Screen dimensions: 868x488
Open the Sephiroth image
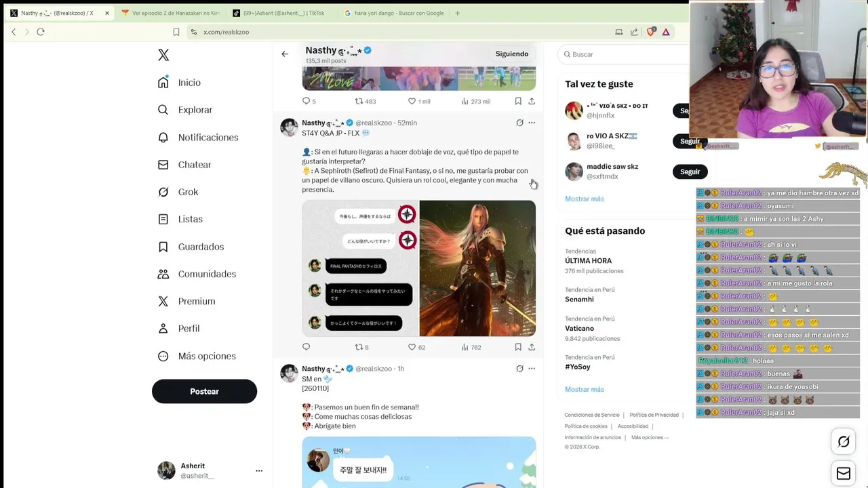coord(477,268)
